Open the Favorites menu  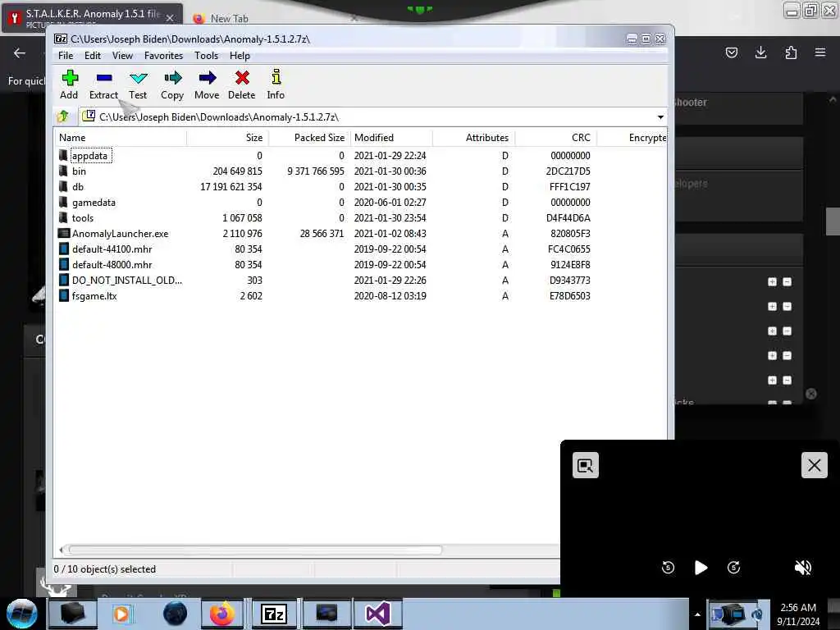coord(163,56)
